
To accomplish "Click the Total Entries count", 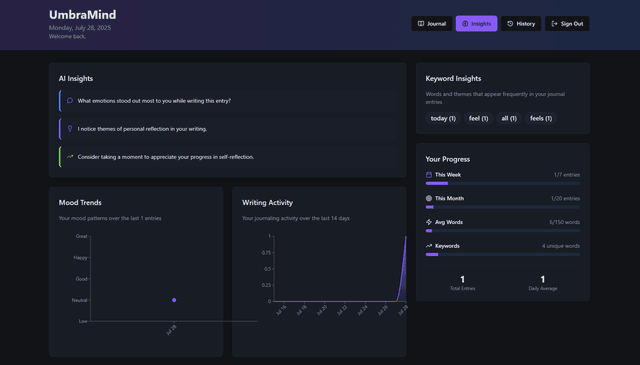I will [462, 279].
